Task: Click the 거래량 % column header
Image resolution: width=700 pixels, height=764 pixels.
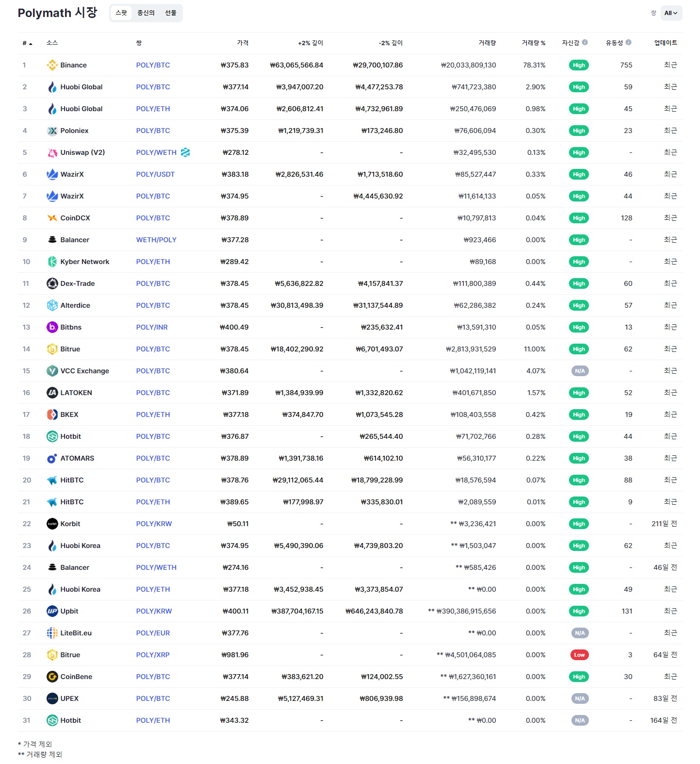Action: click(533, 43)
